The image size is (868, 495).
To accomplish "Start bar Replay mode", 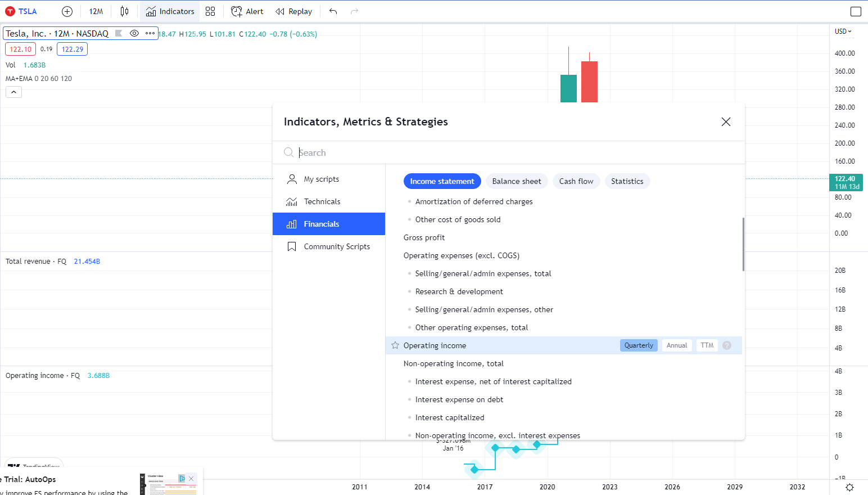I will pyautogui.click(x=293, y=11).
